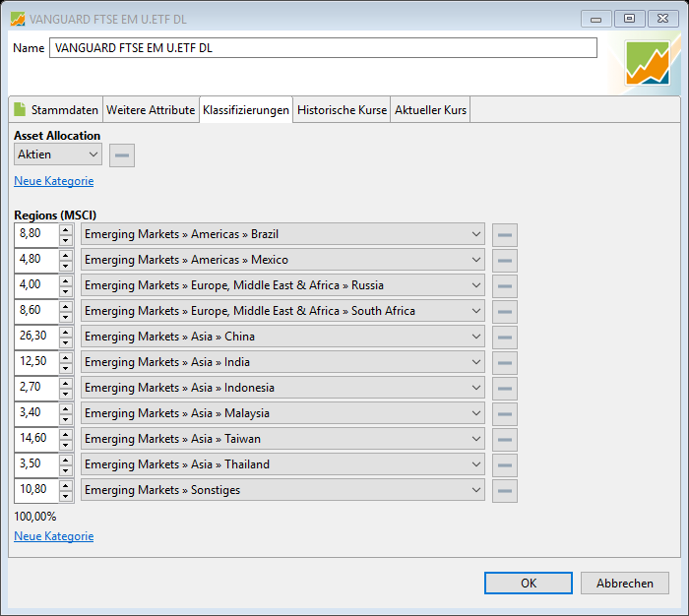Click the Name input field
The width and height of the screenshot is (689, 616).
[x=323, y=47]
